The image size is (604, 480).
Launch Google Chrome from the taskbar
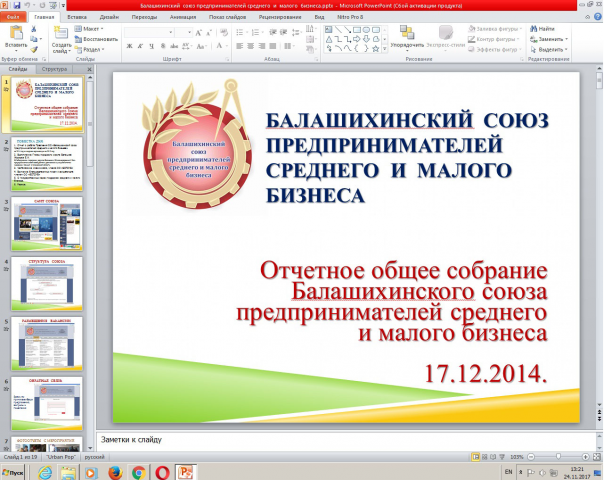[x=139, y=472]
